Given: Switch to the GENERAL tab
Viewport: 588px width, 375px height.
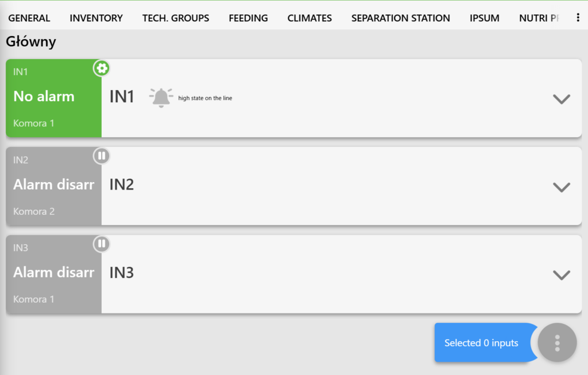Looking at the screenshot, I should (x=29, y=18).
